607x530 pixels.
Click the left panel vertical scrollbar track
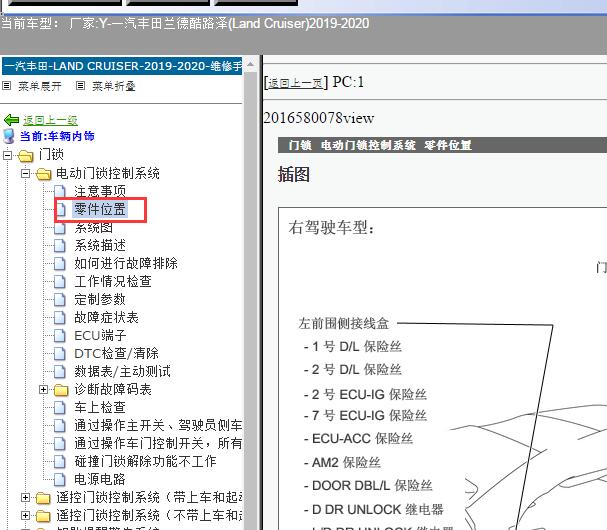coord(250,300)
